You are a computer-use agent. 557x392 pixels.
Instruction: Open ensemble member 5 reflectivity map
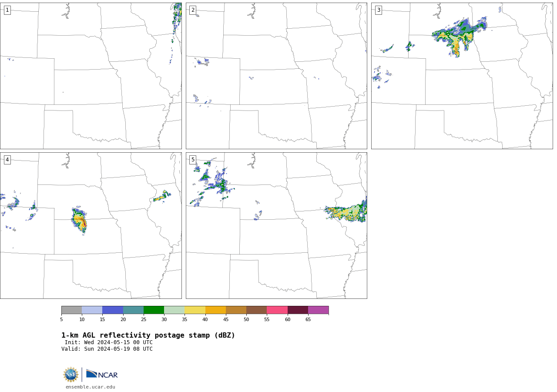point(276,225)
